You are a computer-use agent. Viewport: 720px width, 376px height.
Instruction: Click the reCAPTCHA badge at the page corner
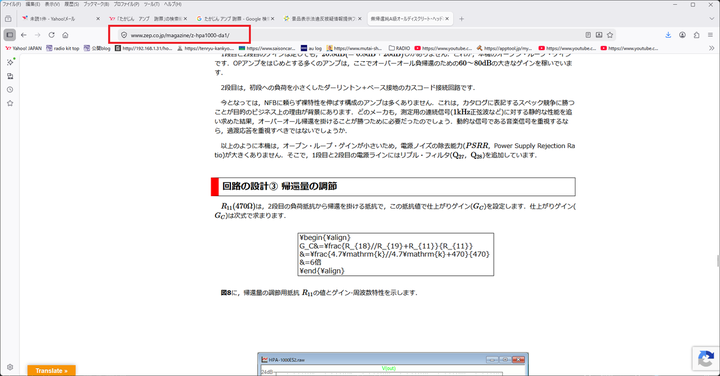[706, 359]
